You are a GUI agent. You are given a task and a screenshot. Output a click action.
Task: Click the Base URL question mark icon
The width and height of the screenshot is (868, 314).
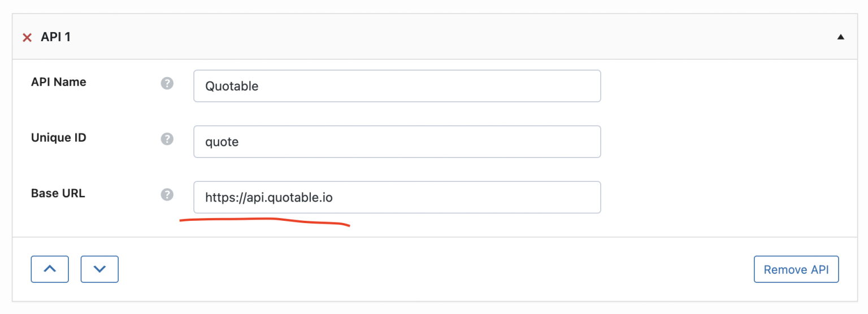point(167,194)
